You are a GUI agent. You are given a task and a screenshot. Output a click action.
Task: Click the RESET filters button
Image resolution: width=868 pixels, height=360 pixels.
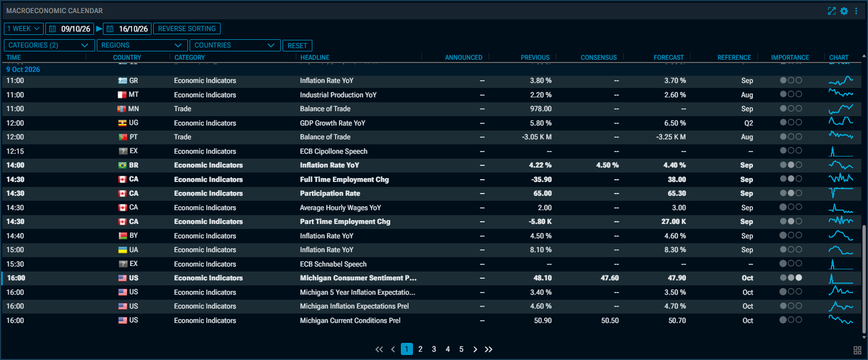(x=297, y=46)
